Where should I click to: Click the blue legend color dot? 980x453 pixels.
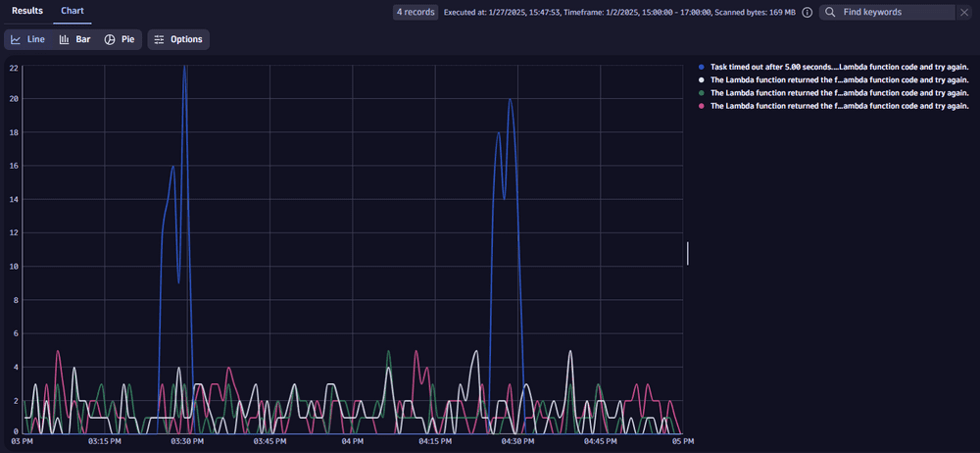(702, 67)
